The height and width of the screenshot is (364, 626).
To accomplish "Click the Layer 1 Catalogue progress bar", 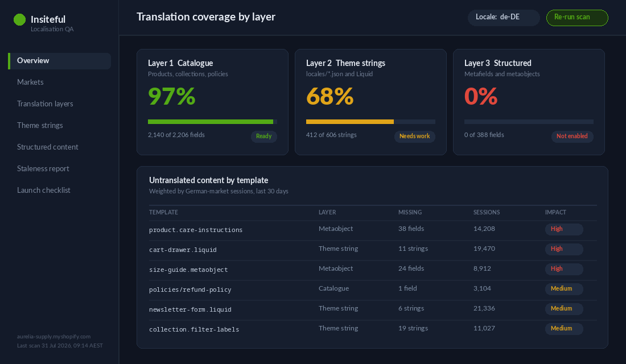I will [x=212, y=122].
